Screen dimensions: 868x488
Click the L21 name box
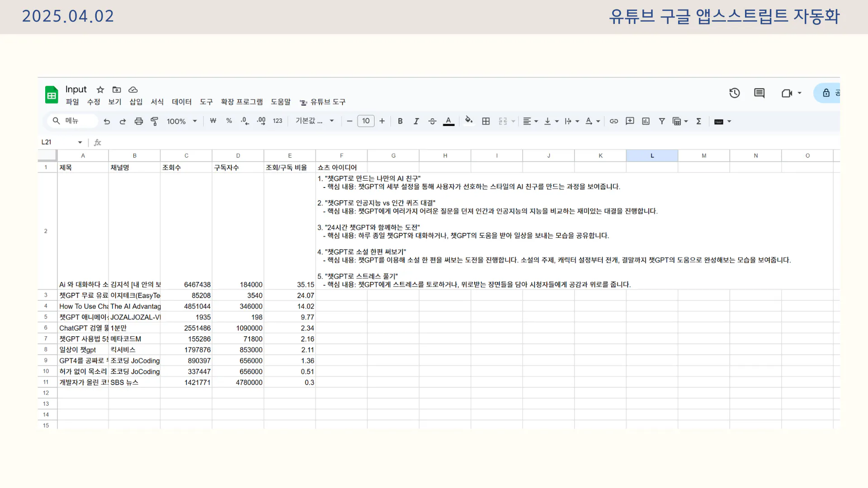62,142
